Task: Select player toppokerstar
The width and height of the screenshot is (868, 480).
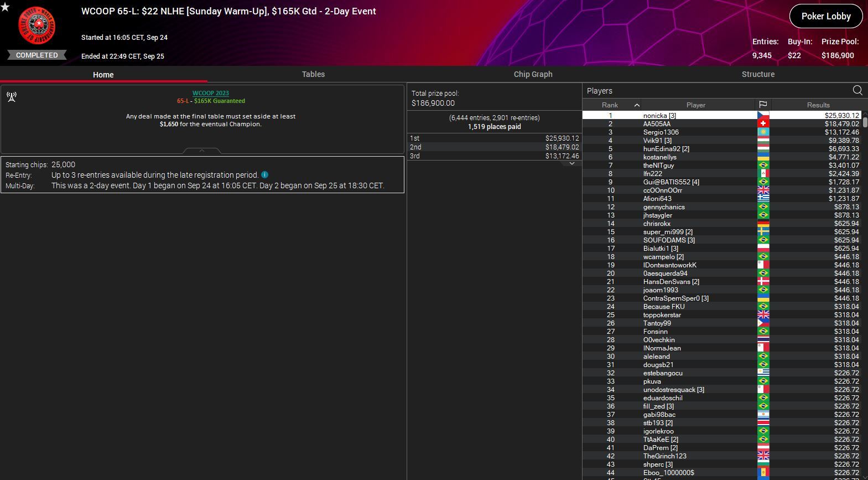Action: coord(662,314)
